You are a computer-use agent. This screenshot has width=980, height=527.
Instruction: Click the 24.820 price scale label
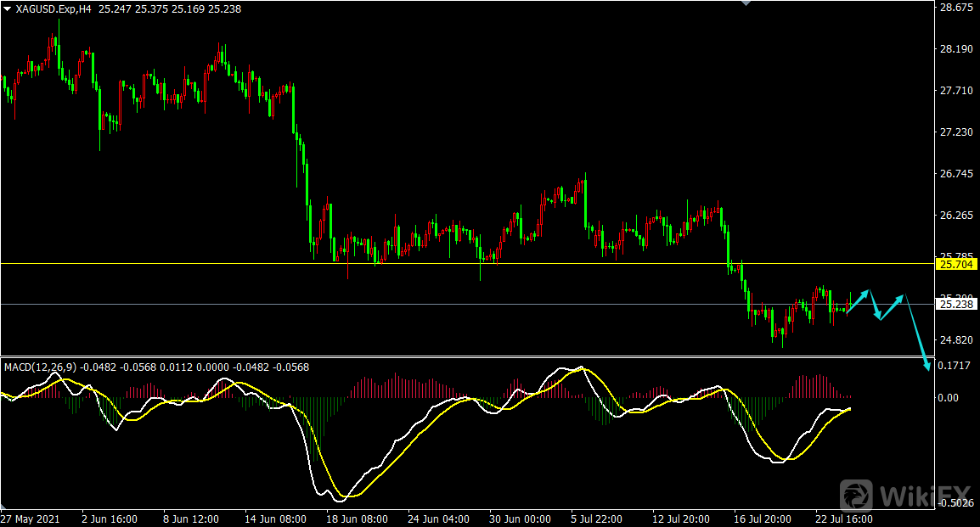coord(957,340)
